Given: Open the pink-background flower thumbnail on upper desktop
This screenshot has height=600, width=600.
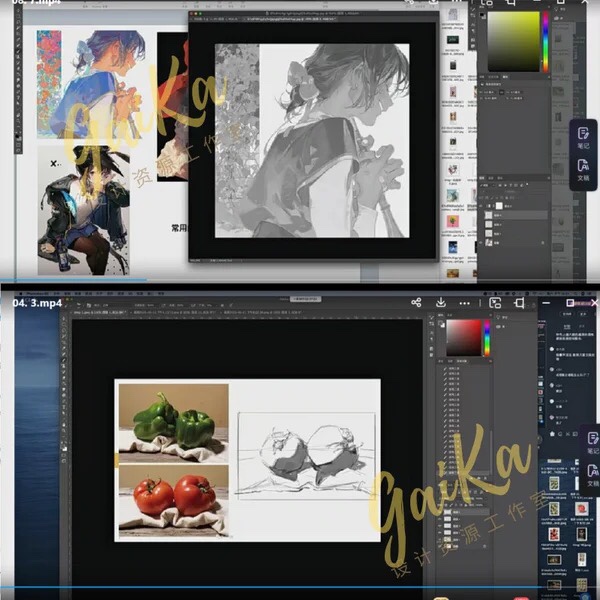Looking at the screenshot, I should (453, 222).
